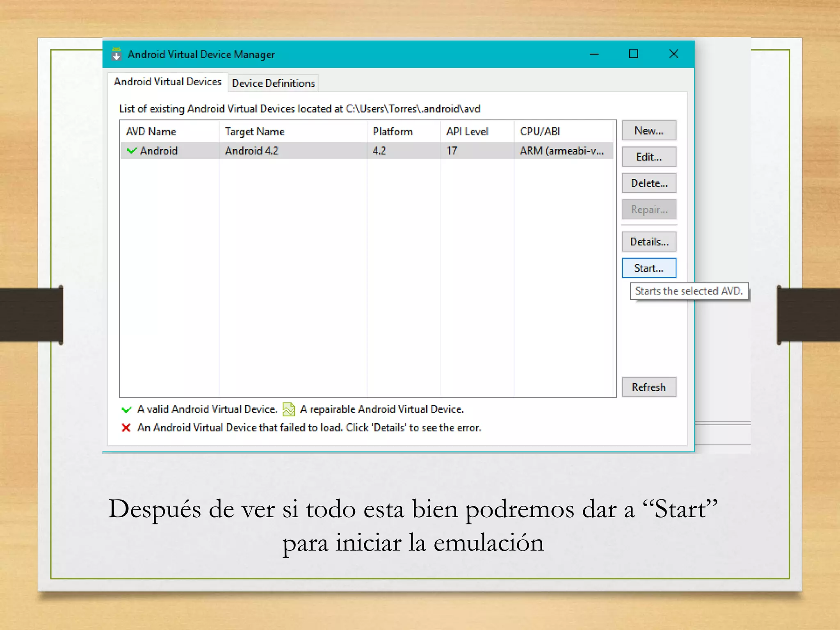Minimize the Android Virtual Device Manager window
The height and width of the screenshot is (630, 840).
point(594,54)
